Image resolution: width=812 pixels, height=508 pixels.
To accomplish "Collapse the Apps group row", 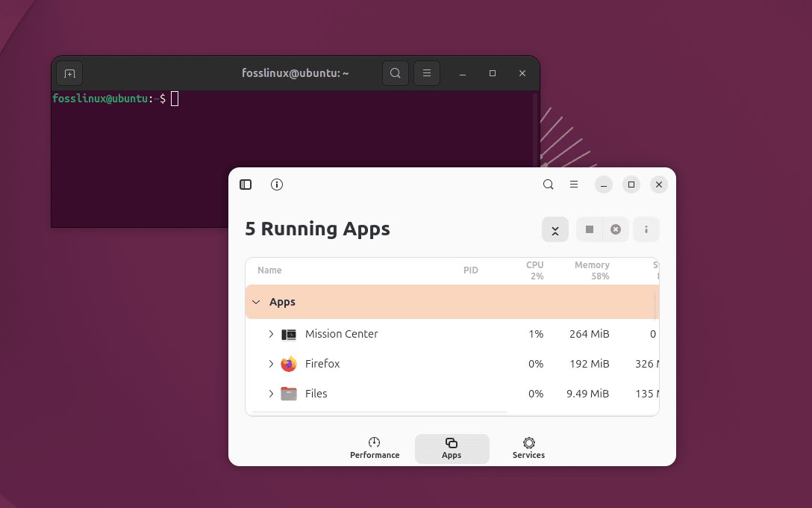I will [256, 302].
